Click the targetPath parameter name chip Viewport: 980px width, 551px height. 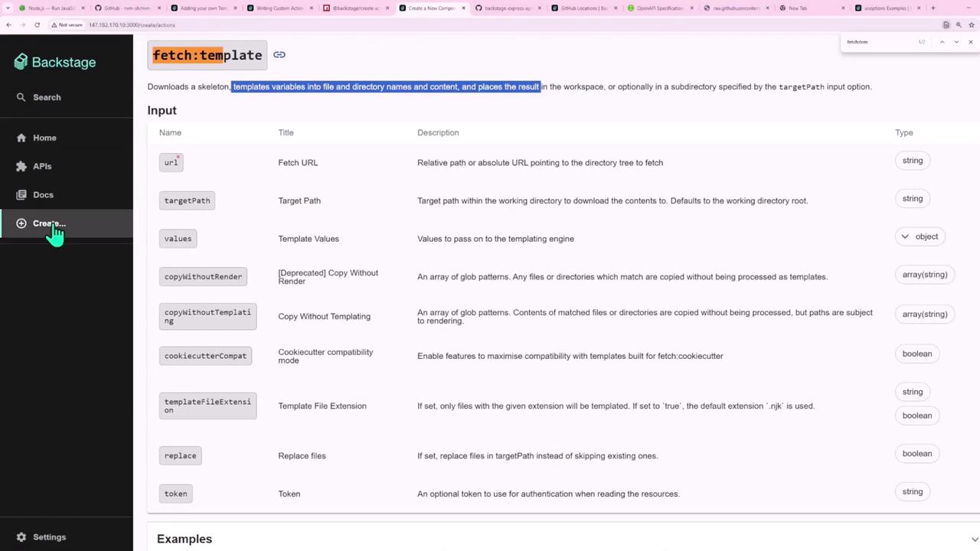[x=187, y=201]
